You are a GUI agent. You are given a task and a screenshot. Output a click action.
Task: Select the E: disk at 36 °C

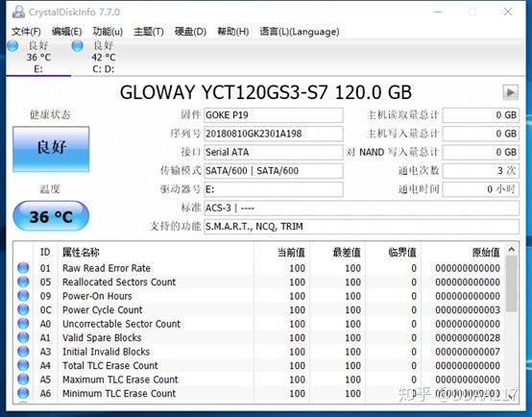[38, 57]
